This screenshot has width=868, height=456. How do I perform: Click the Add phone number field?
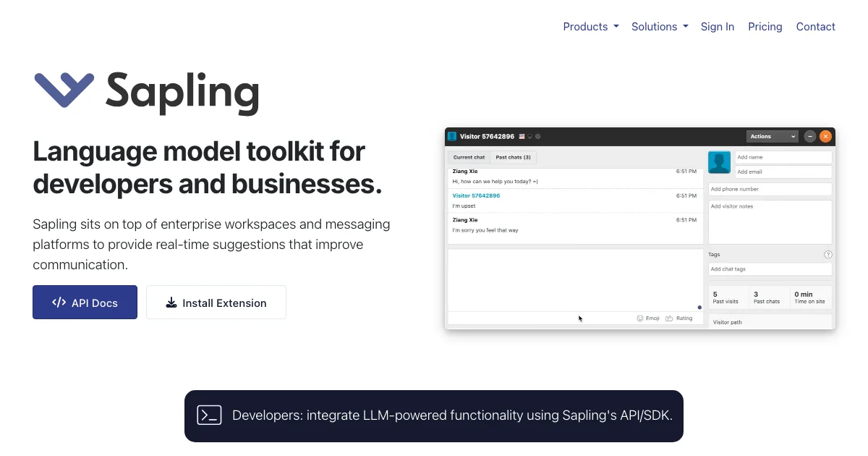(x=770, y=189)
